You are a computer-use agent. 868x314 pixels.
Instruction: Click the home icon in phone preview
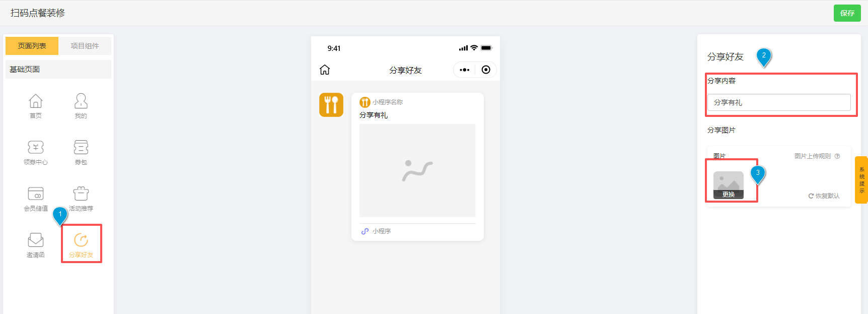point(325,70)
